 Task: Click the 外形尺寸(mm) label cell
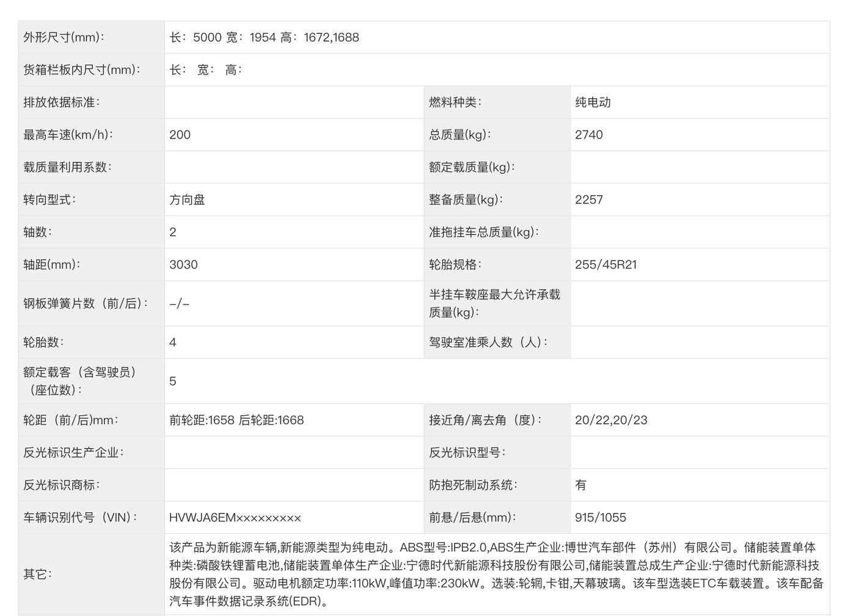[x=64, y=37]
